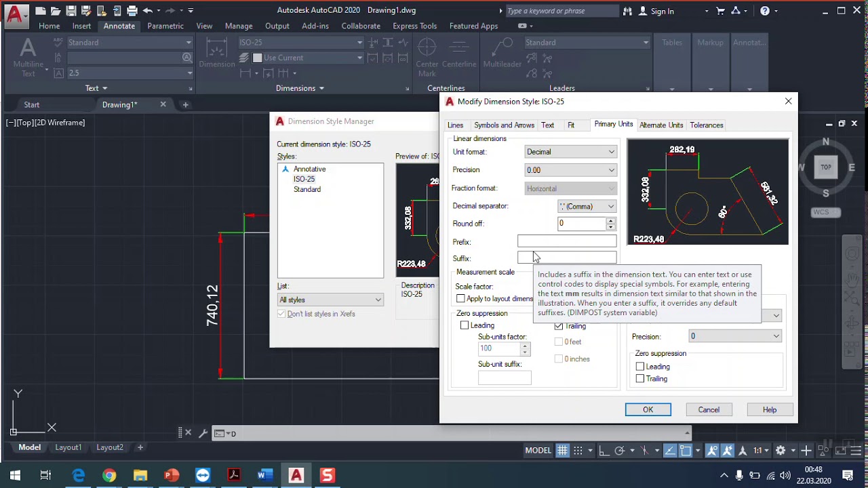
Task: Check the 0 inches checkbox
Action: click(559, 359)
